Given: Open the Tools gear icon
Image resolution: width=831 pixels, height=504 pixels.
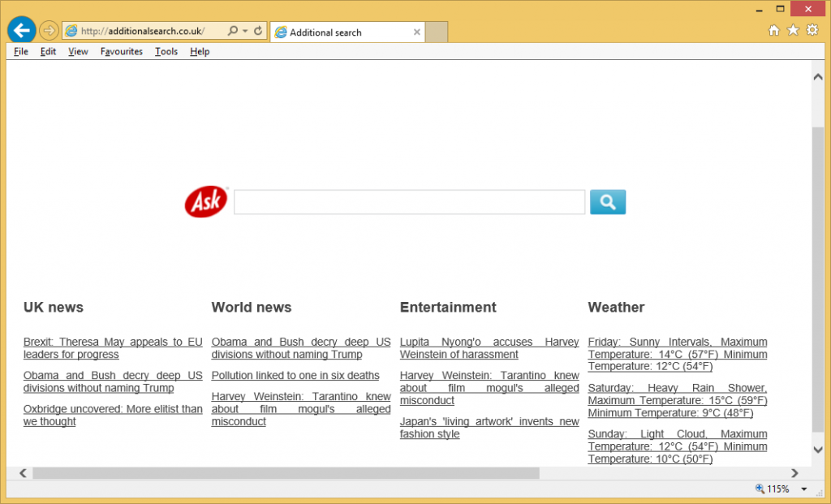Looking at the screenshot, I should coord(812,30).
